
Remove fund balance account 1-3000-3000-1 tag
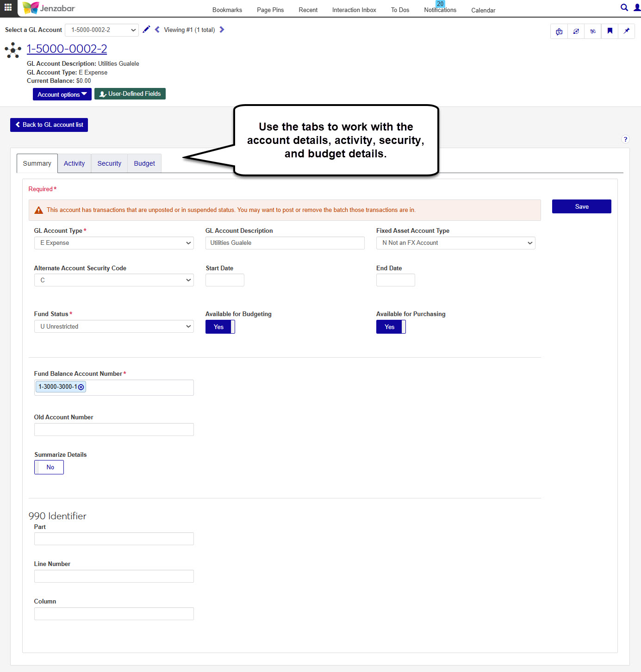pos(81,387)
